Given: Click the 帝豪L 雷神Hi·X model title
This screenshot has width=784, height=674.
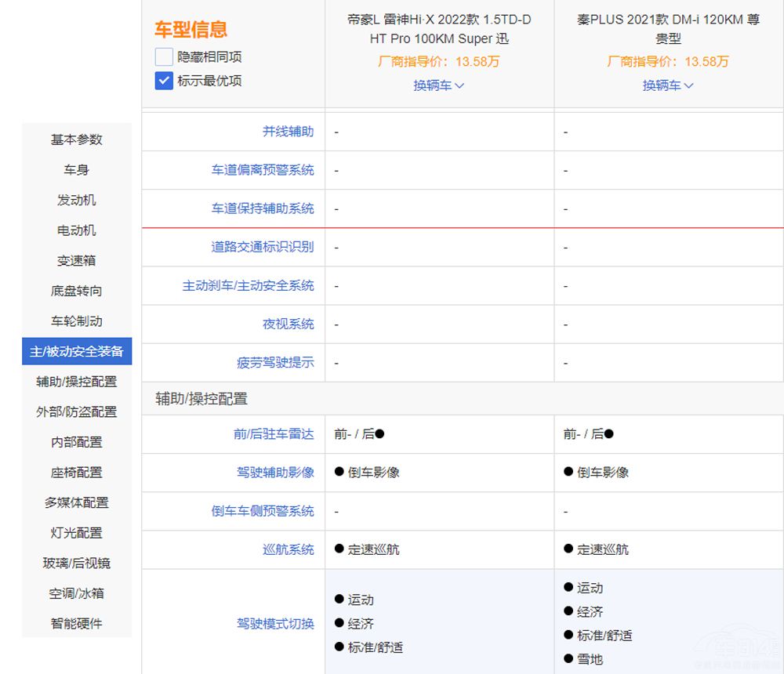Looking at the screenshot, I should pyautogui.click(x=439, y=29).
